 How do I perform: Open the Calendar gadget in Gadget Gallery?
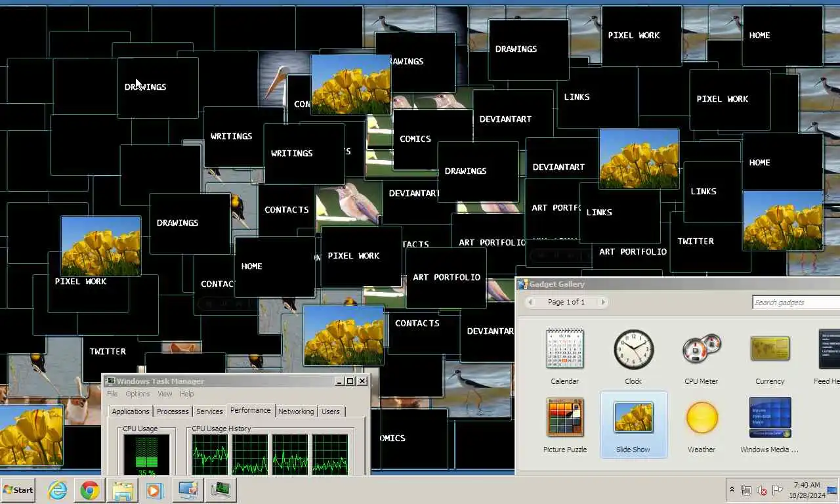564,356
